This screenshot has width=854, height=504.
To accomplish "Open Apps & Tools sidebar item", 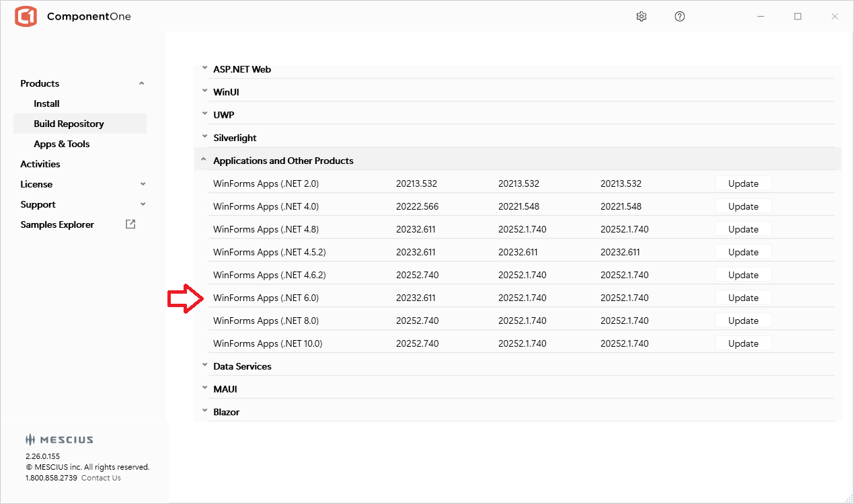I will 62,144.
